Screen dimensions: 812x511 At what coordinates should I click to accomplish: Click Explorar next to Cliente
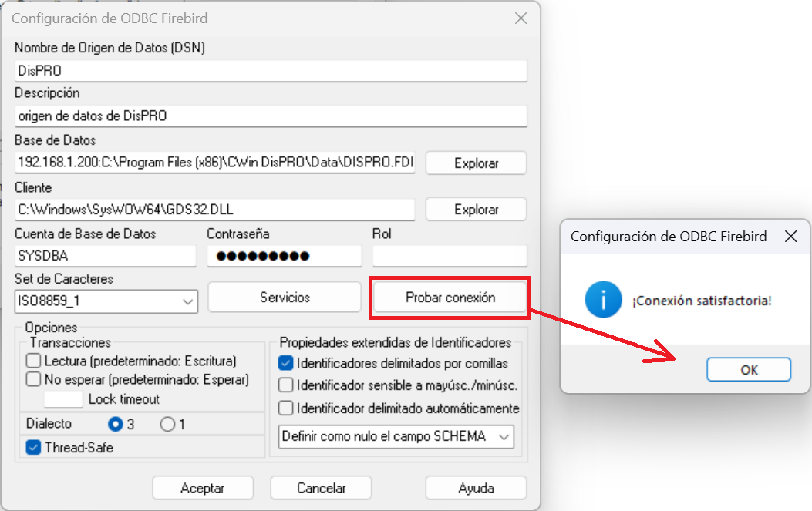click(x=476, y=209)
